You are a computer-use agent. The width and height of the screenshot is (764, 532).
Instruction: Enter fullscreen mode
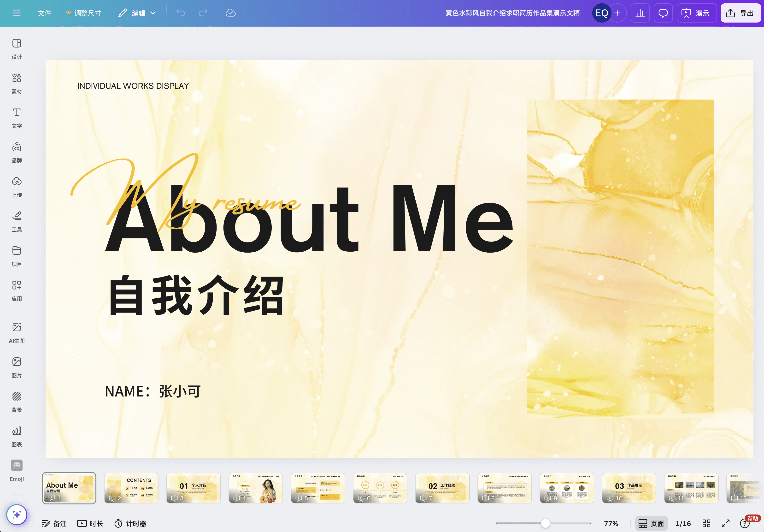(x=726, y=524)
